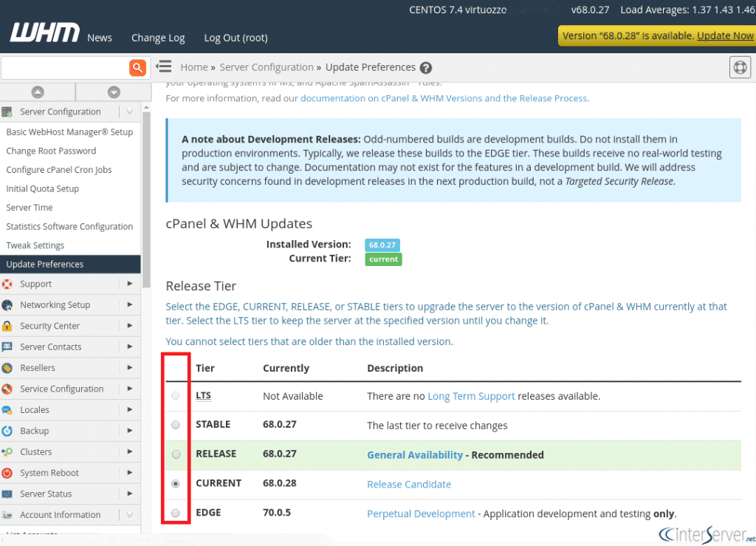Go to Server Configuration breadcrumb link
The height and width of the screenshot is (546, 756).
coord(267,67)
